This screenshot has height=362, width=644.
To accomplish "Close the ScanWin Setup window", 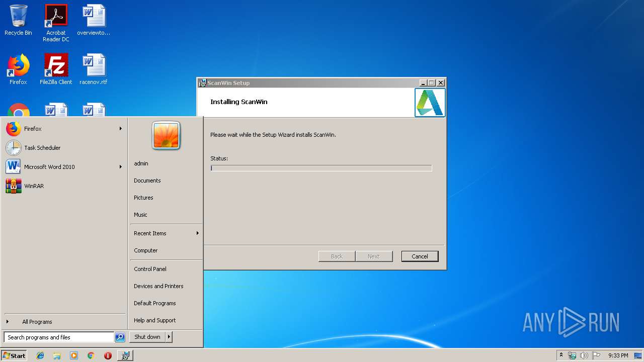I will pos(441,83).
